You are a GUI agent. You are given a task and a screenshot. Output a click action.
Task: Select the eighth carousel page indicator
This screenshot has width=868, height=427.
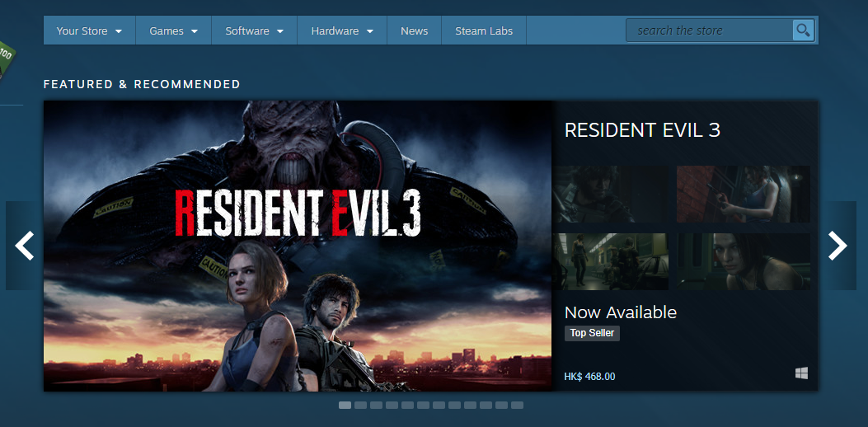tap(454, 406)
